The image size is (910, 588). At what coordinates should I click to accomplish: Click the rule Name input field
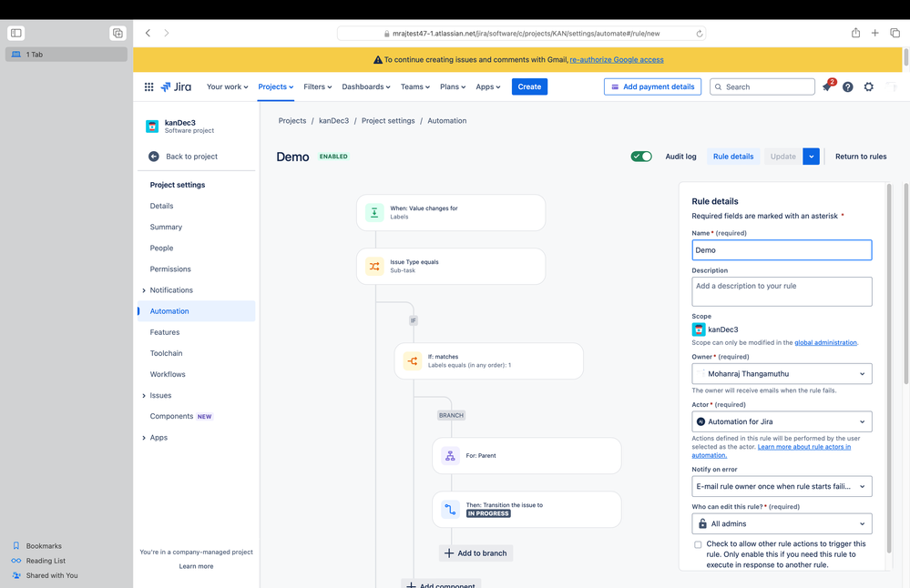782,250
